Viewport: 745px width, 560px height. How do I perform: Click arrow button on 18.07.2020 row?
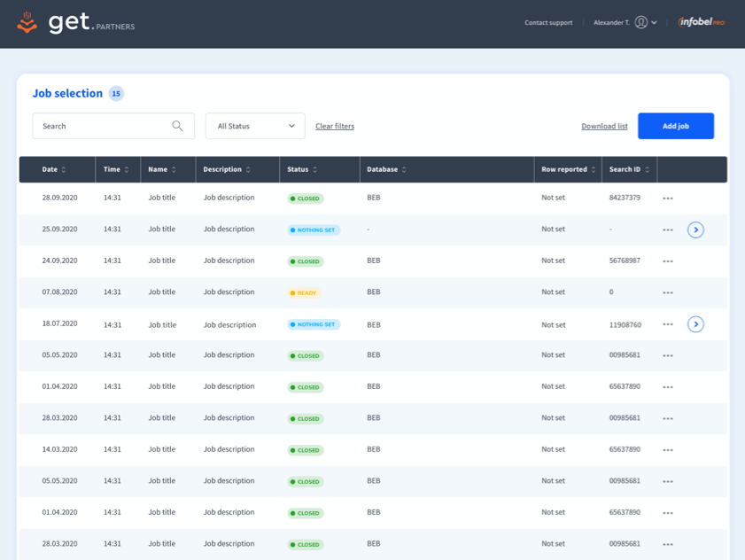point(695,324)
